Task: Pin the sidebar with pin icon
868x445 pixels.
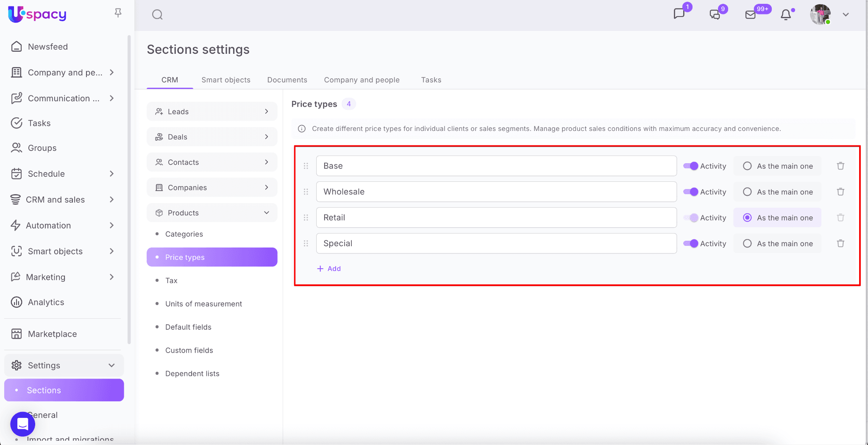Action: [x=118, y=13]
